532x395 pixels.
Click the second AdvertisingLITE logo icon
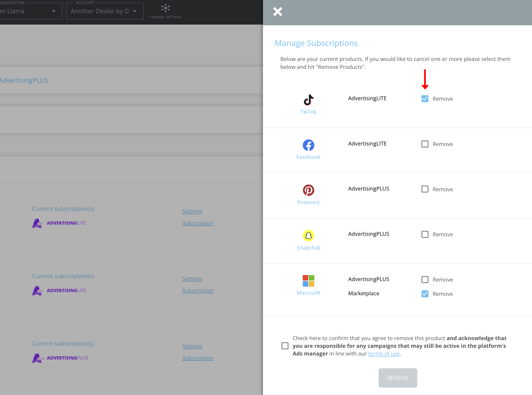click(x=37, y=291)
